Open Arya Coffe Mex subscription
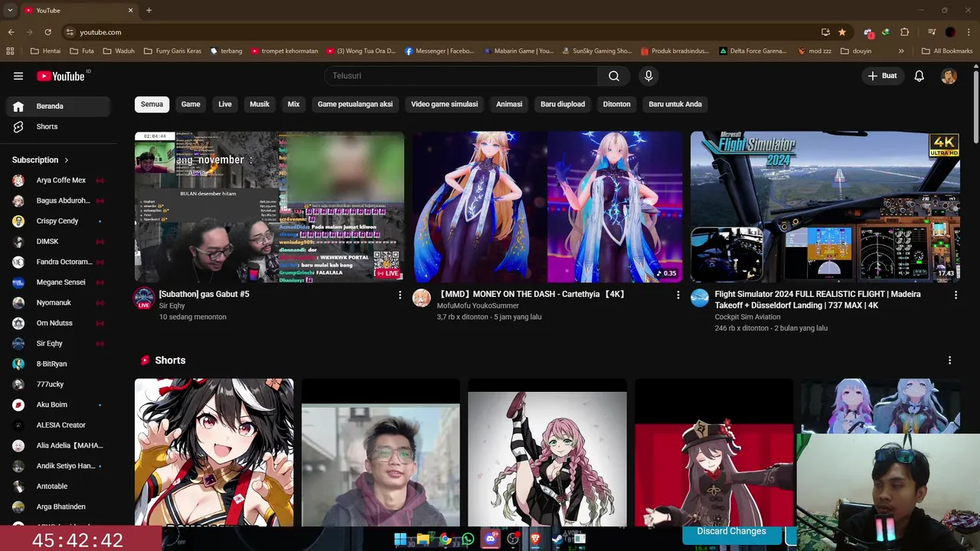Screen dimensions: 980x551 (x=58, y=181)
